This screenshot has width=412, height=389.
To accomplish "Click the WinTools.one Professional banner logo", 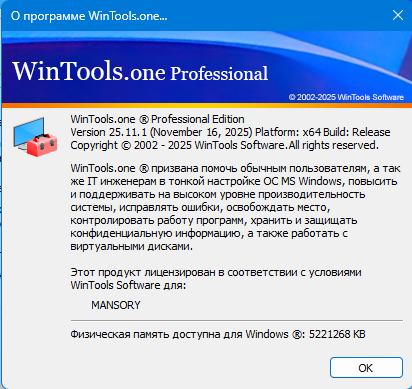I will pyautogui.click(x=140, y=71).
